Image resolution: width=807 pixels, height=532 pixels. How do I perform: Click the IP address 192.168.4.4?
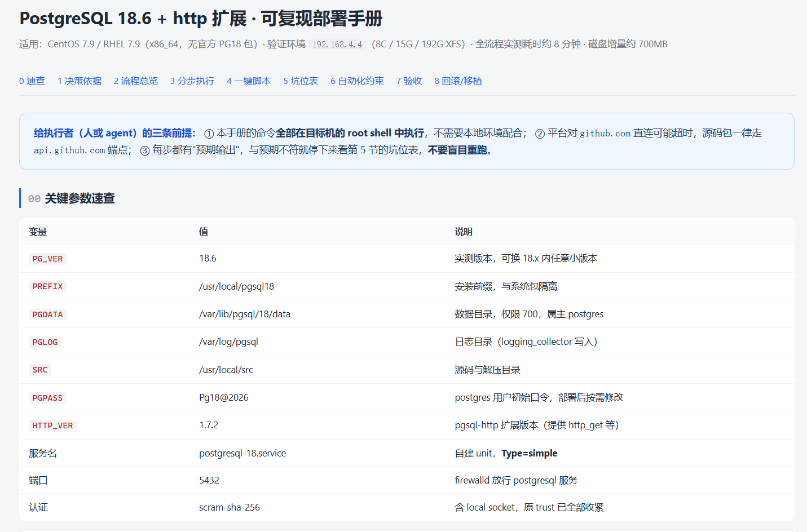[337, 44]
